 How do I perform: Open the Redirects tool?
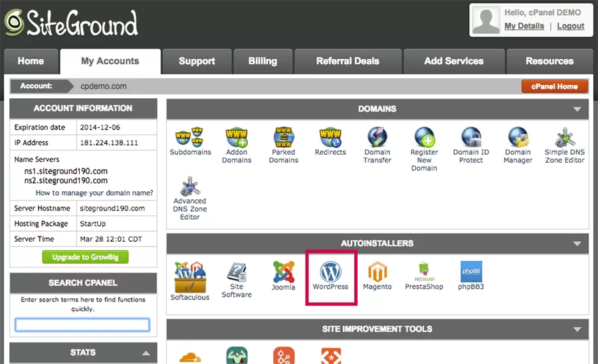point(330,141)
